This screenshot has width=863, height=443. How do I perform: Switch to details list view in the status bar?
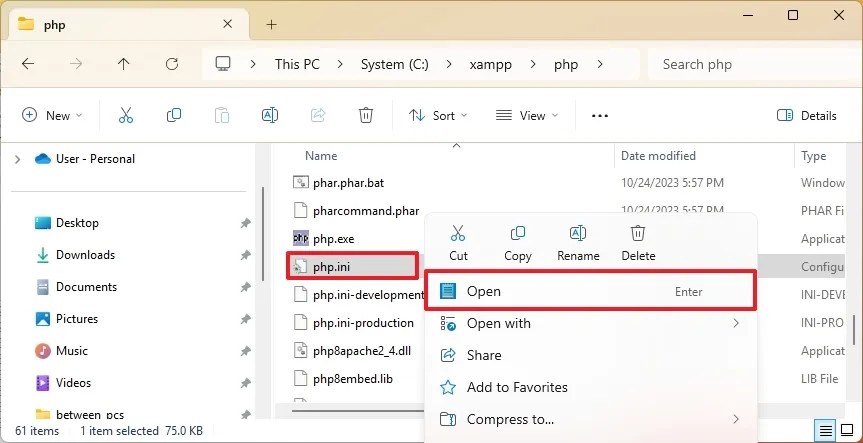click(826, 430)
